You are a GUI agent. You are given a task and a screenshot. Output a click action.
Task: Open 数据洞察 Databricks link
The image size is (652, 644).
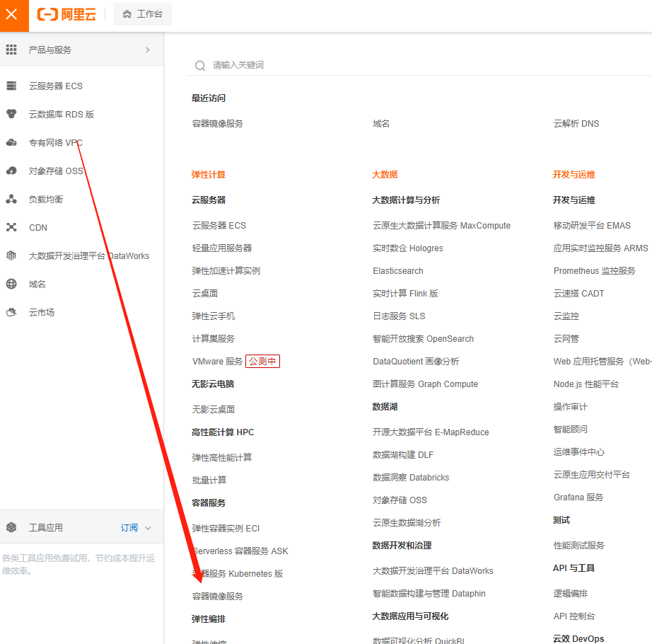[x=411, y=478]
